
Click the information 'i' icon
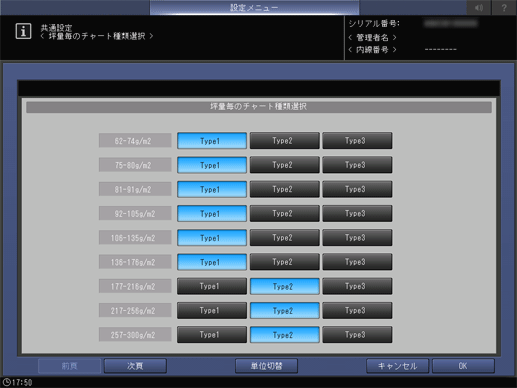23,31
